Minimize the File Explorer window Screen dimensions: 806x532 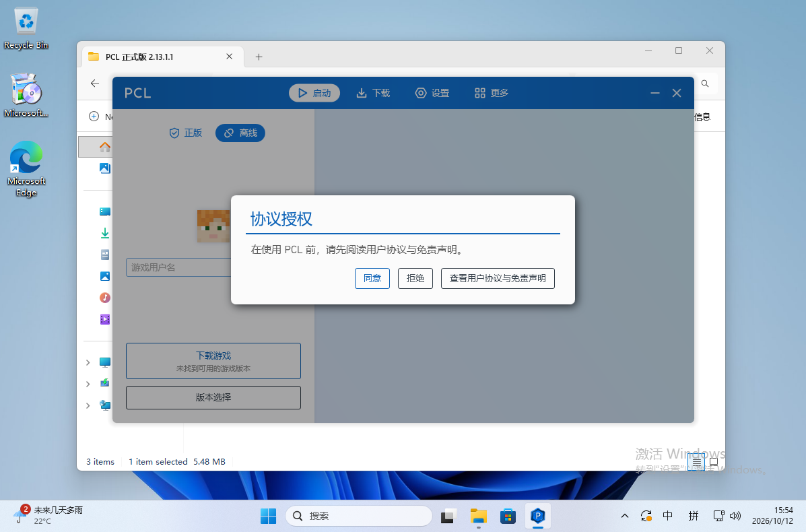click(x=648, y=51)
